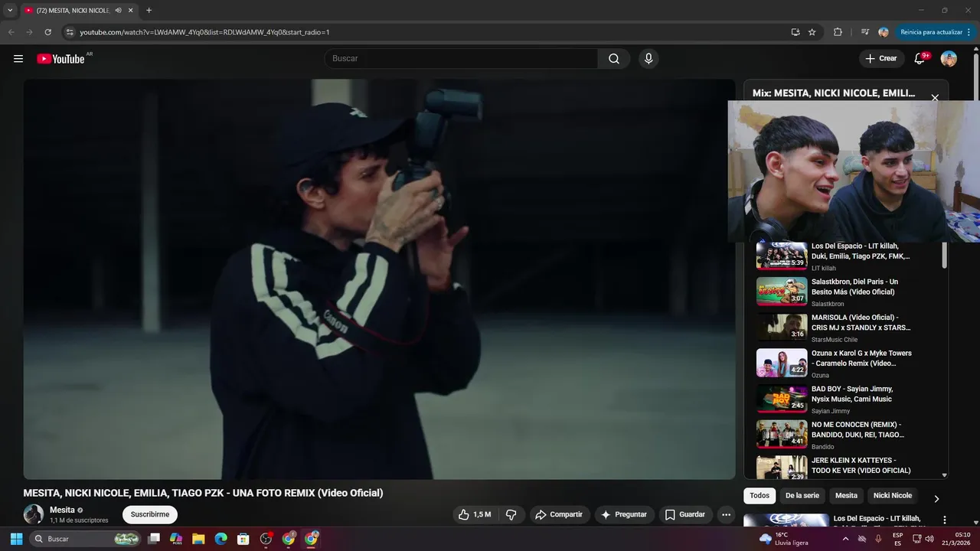Reload the page in Chrome

coord(47,32)
